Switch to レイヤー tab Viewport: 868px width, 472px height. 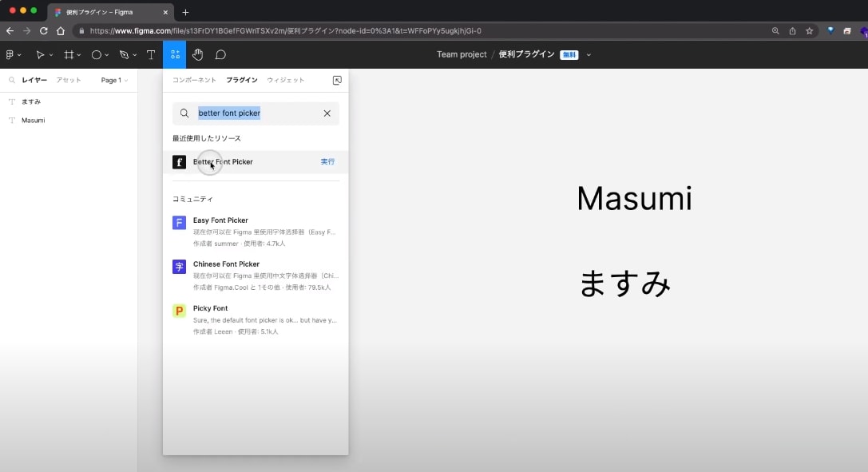pyautogui.click(x=34, y=80)
